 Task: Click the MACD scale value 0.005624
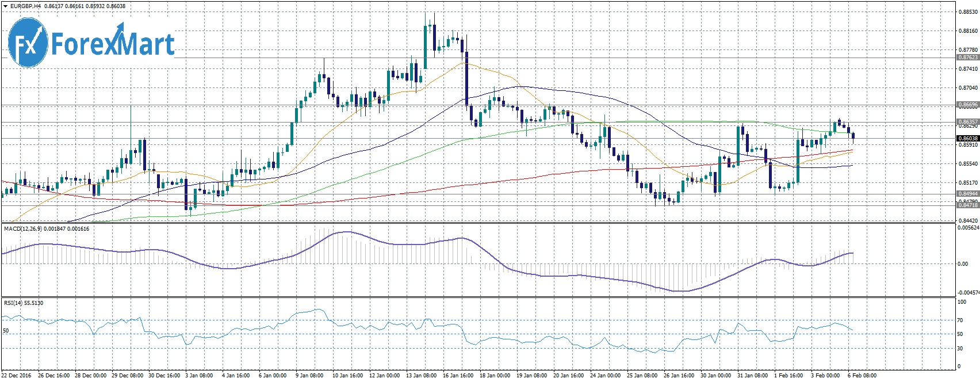point(969,228)
